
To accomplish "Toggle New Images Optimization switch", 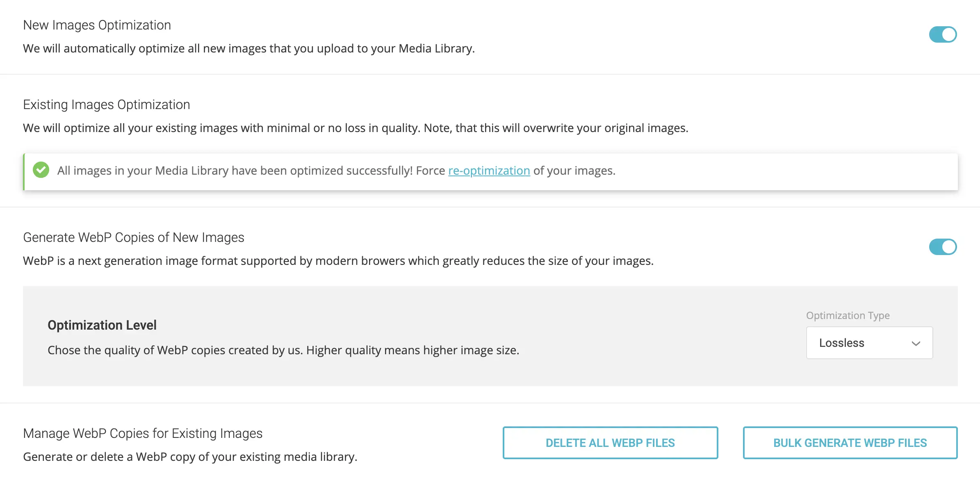I will point(943,34).
